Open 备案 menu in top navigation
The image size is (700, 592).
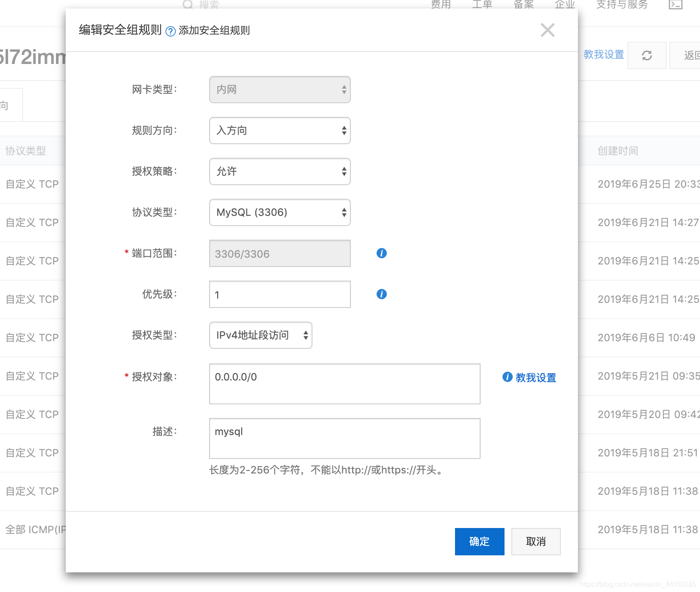524,5
